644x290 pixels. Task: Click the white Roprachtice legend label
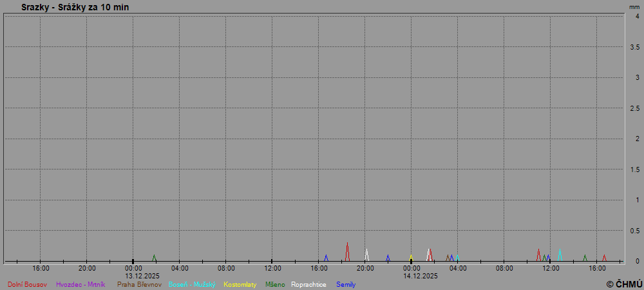tap(308, 284)
